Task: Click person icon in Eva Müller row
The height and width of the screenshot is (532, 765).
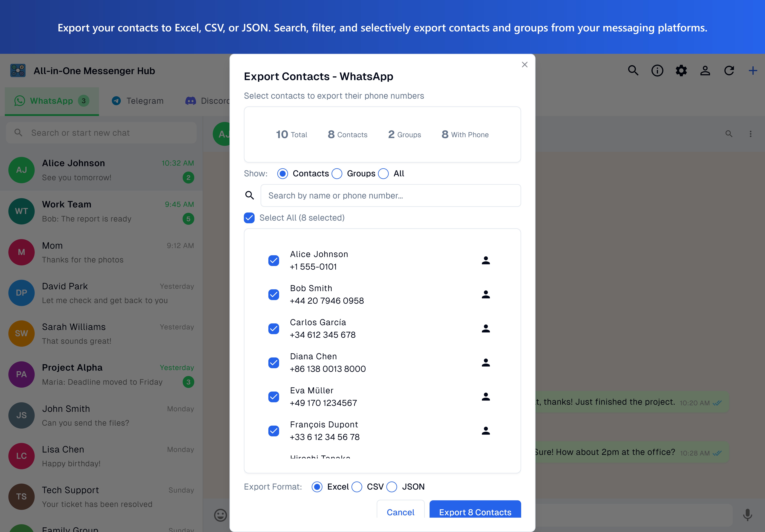Action: click(486, 397)
